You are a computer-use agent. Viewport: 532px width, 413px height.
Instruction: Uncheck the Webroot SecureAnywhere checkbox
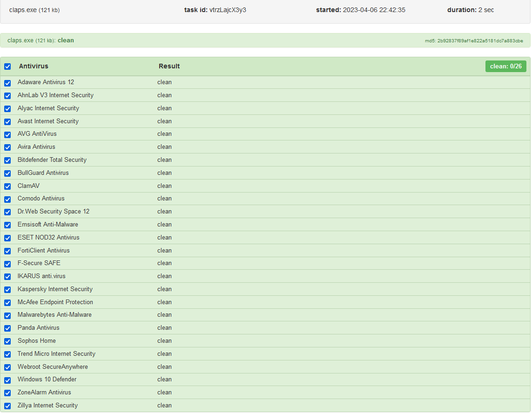point(7,367)
